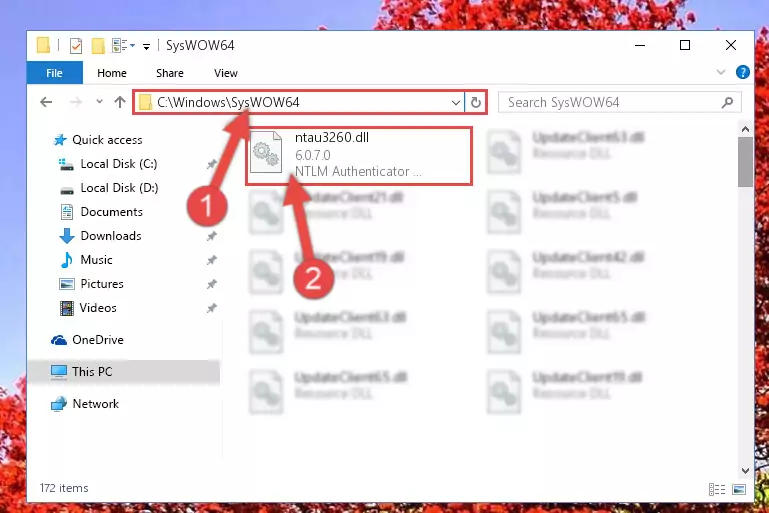Select Network in navigation pane
This screenshot has height=513, width=769.
[95, 404]
